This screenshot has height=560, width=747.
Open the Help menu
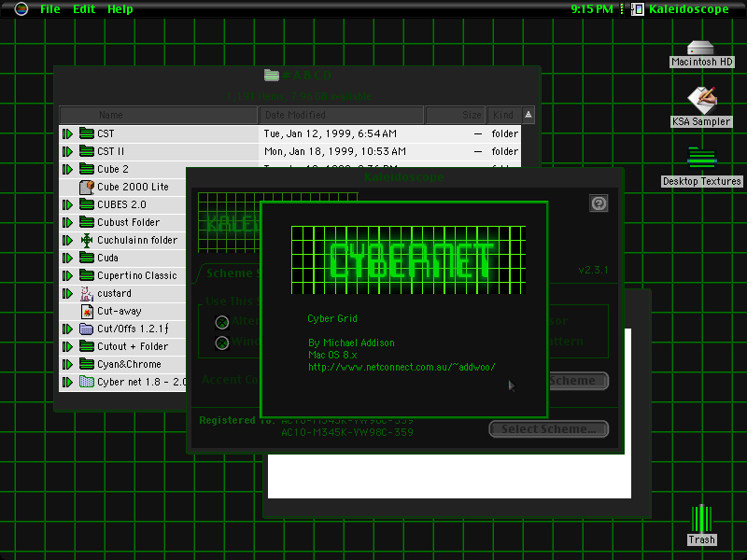[120, 9]
